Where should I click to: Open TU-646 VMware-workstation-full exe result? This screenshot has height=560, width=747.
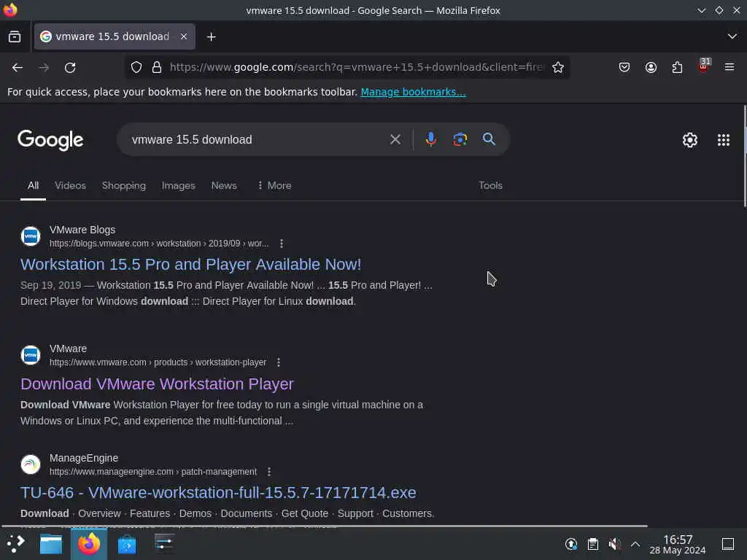click(218, 492)
